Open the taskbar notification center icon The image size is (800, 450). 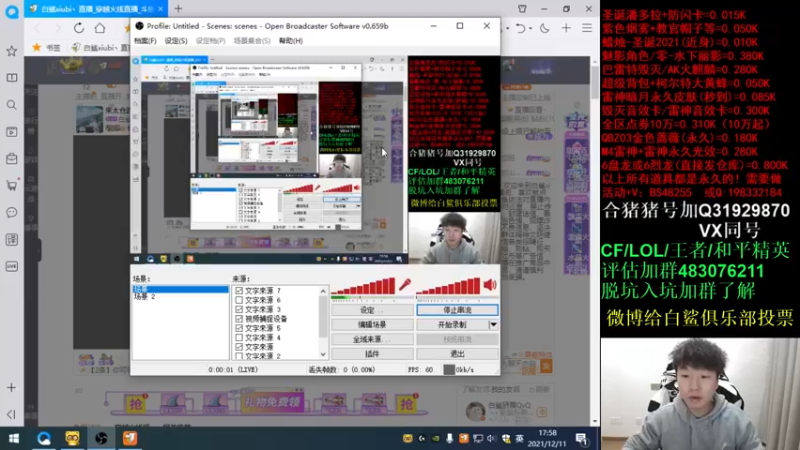582,438
